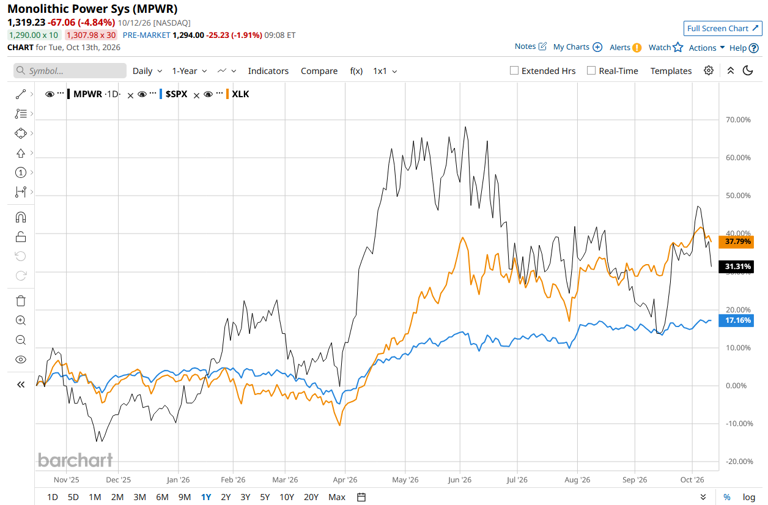Select the 6M time range
768x505 pixels.
pyautogui.click(x=162, y=497)
